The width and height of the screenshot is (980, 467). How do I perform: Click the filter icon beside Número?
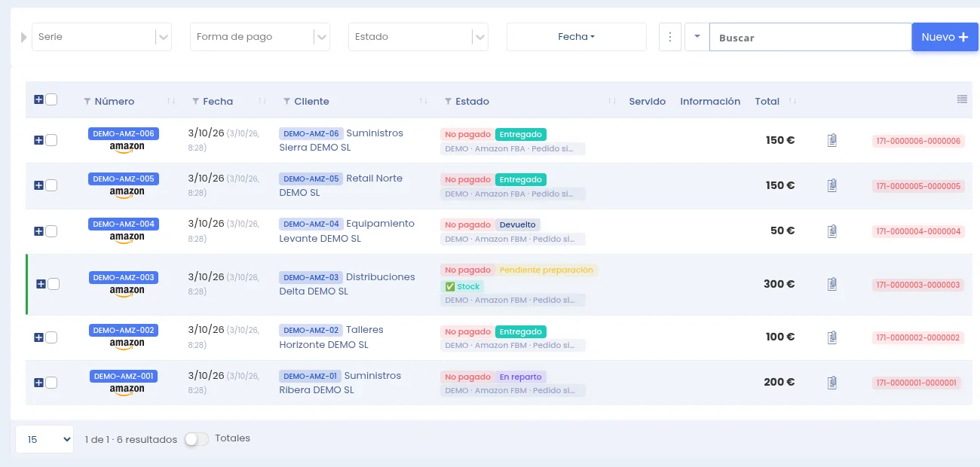coord(87,101)
